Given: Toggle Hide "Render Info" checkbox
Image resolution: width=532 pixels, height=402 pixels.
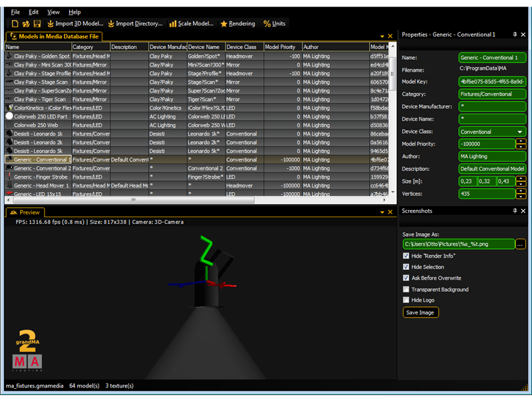Looking at the screenshot, I should coord(406,256).
